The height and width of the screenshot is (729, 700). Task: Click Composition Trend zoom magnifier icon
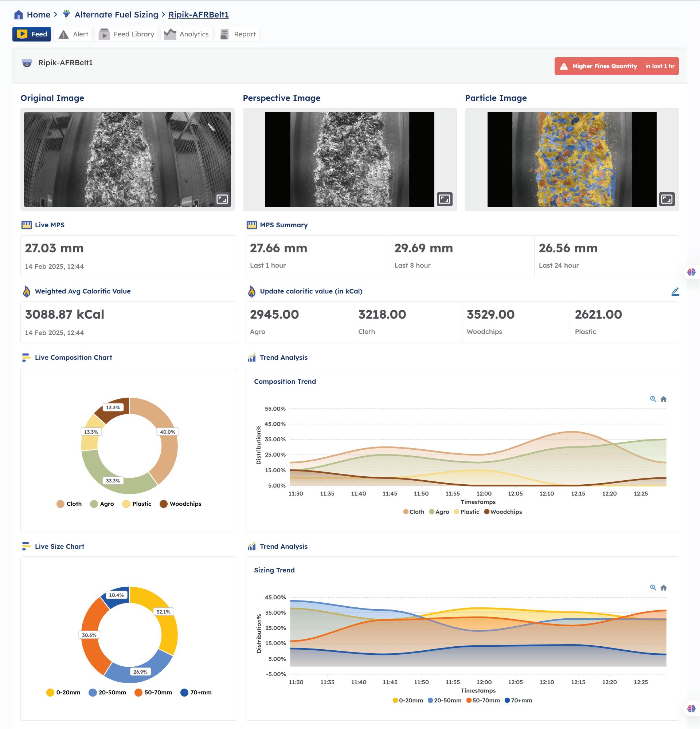pyautogui.click(x=653, y=399)
